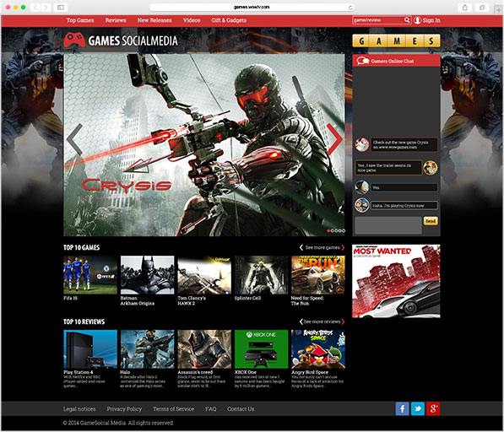Open Fifa 15 game thumbnail
Image resolution: width=504 pixels, height=432 pixels.
[x=90, y=275]
